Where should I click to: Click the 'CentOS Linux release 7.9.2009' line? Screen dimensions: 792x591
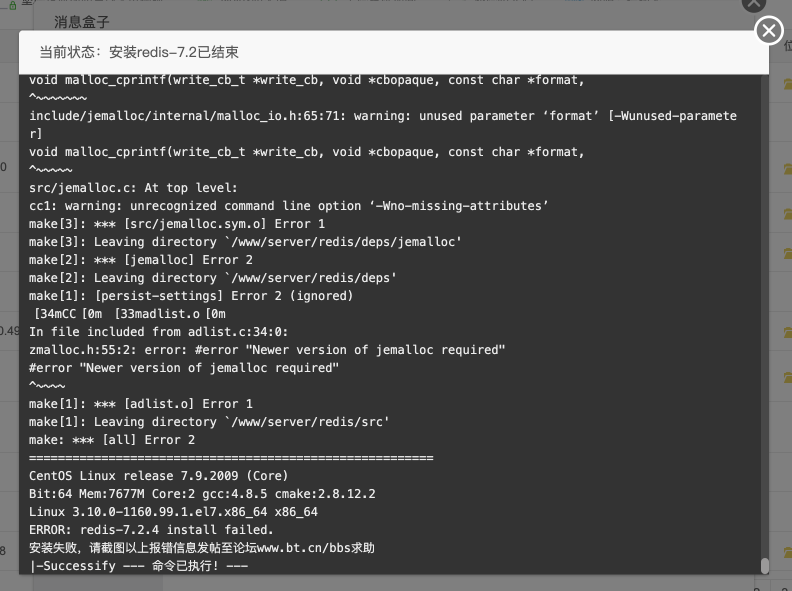pos(158,476)
